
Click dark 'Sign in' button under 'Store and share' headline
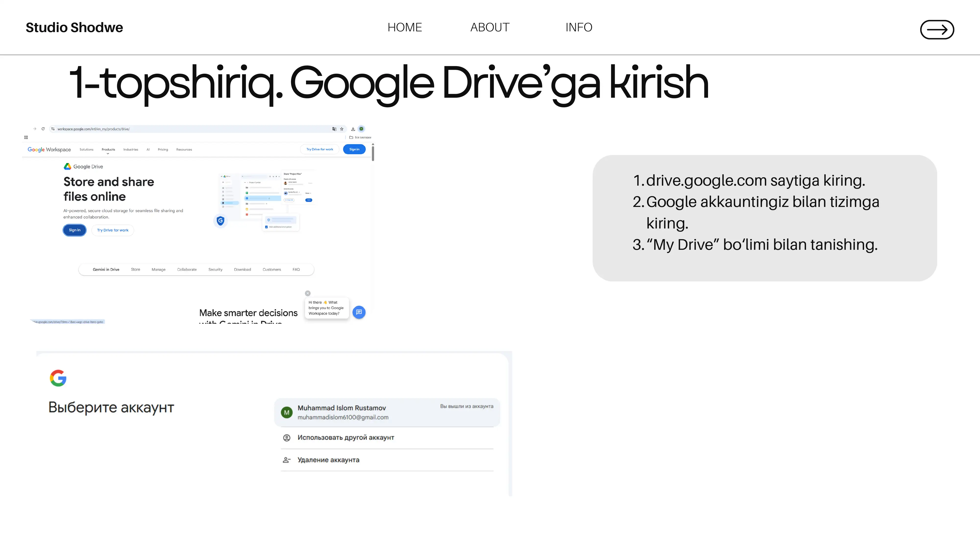tap(74, 230)
